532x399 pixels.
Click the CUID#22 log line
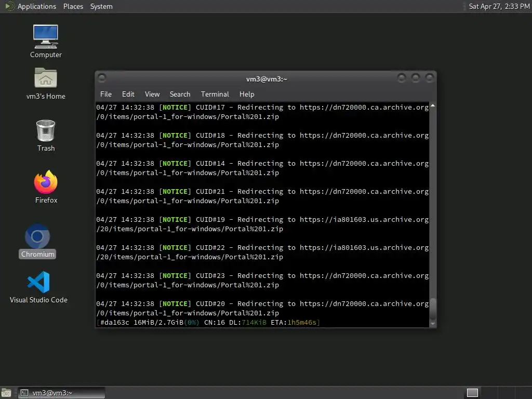262,252
